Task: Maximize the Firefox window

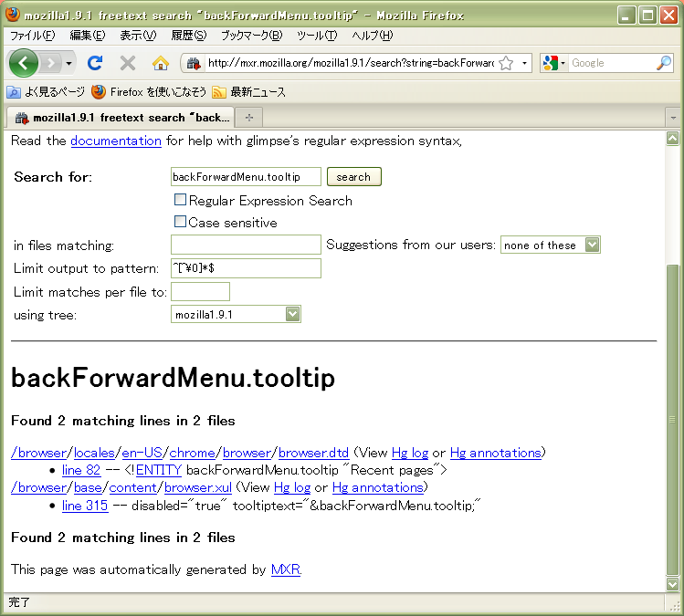Action: [647, 16]
